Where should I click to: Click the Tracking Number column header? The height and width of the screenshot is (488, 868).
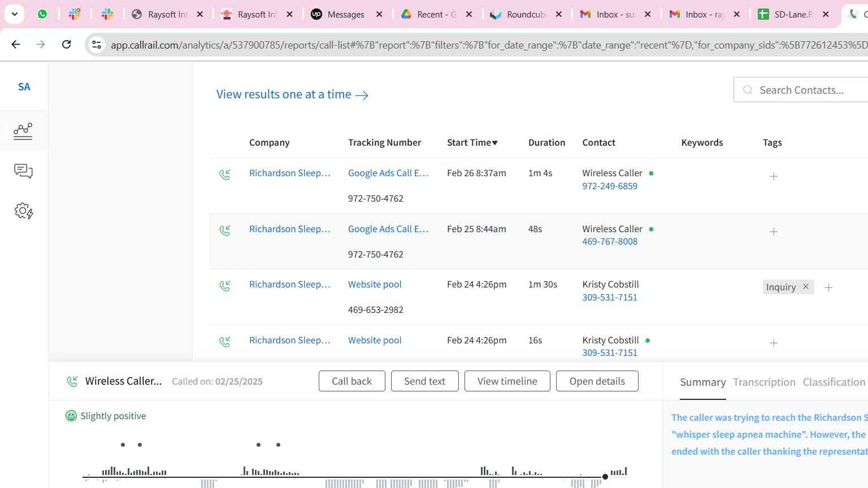tap(385, 142)
